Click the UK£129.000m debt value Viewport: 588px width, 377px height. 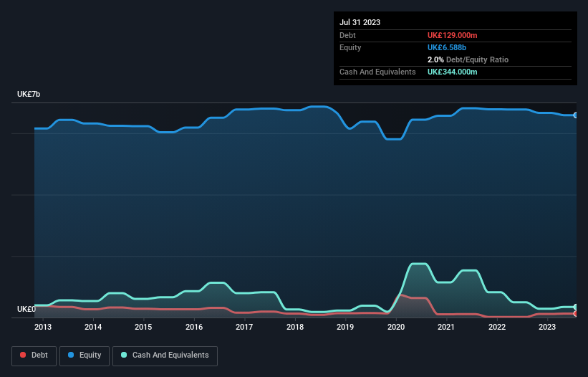tap(452, 35)
